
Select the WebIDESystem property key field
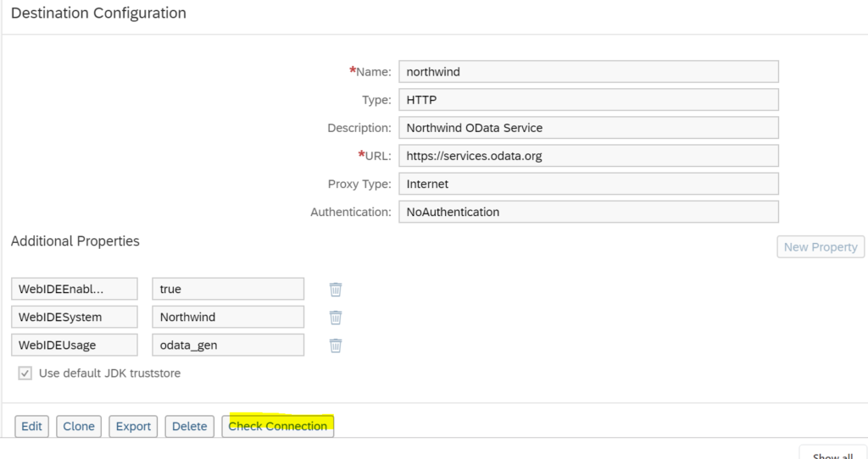tap(75, 318)
